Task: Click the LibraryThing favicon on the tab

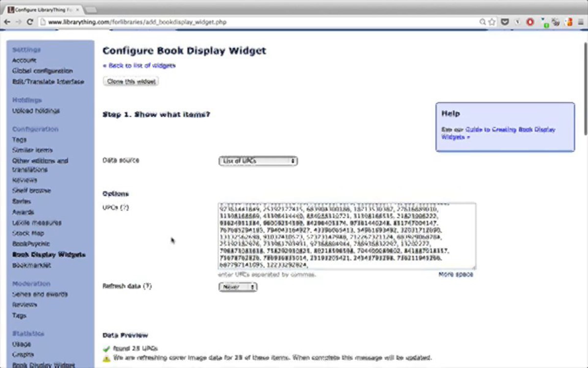Action: (11, 10)
